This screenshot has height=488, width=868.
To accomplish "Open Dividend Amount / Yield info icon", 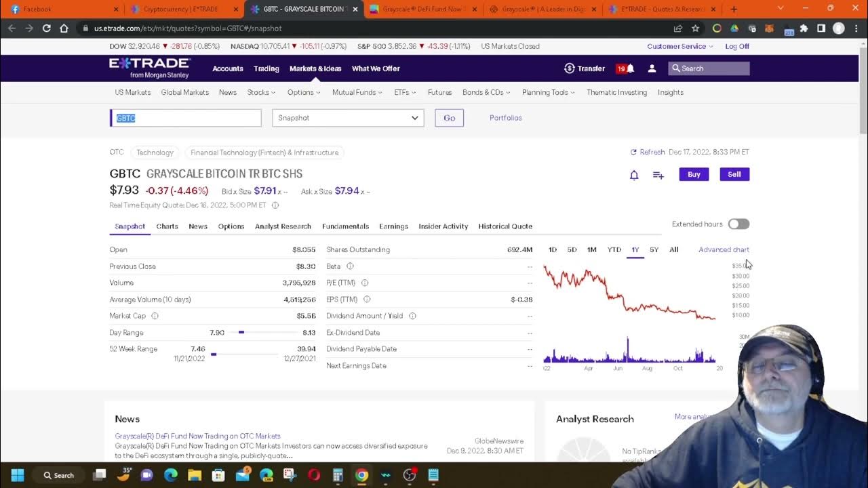I will [x=412, y=316].
